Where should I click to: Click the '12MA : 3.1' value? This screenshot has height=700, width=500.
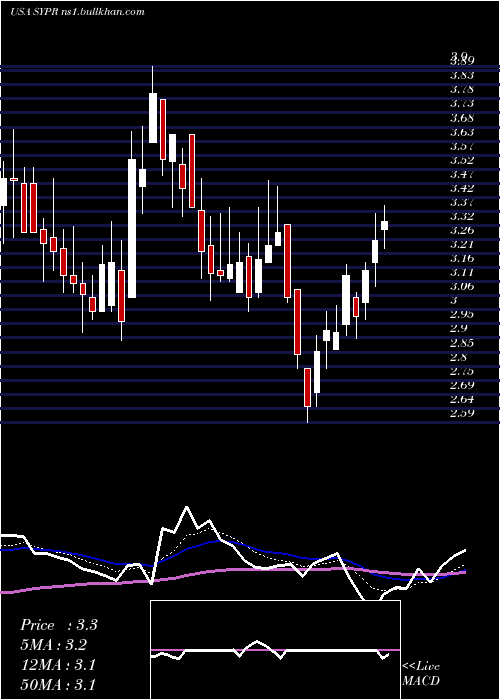[x=58, y=665]
